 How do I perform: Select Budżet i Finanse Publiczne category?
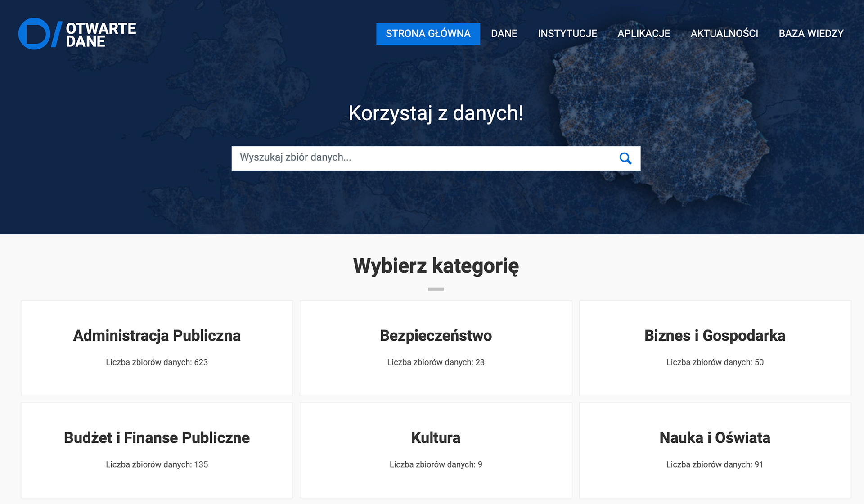click(x=157, y=438)
